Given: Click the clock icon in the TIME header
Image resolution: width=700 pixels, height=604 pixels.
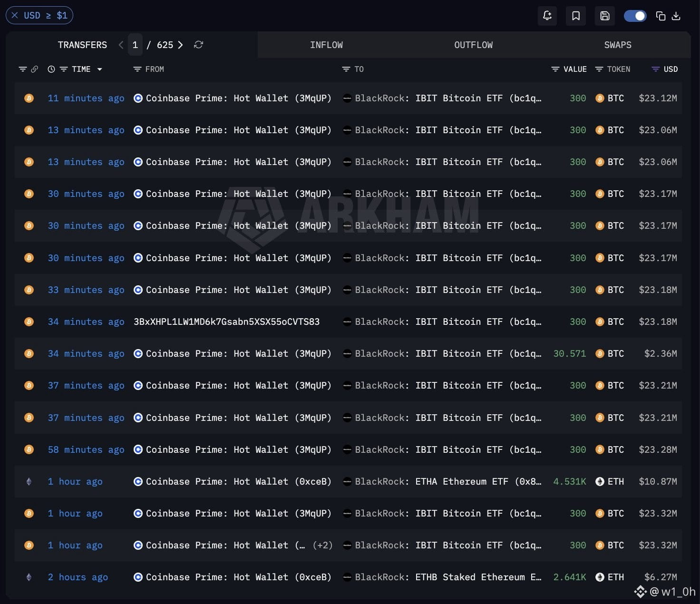Looking at the screenshot, I should pyautogui.click(x=51, y=69).
